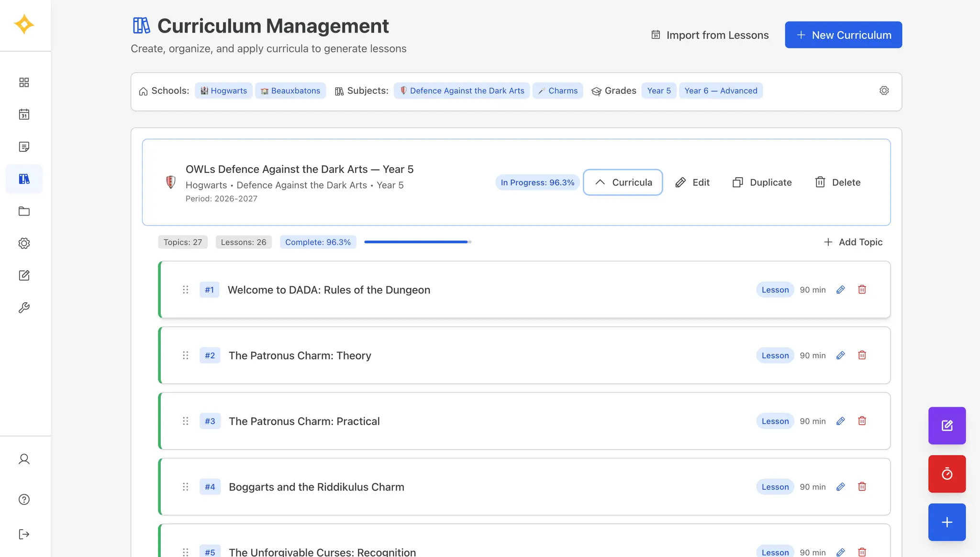The height and width of the screenshot is (557, 980).
Task: Click Import from Lessons
Action: 710,35
